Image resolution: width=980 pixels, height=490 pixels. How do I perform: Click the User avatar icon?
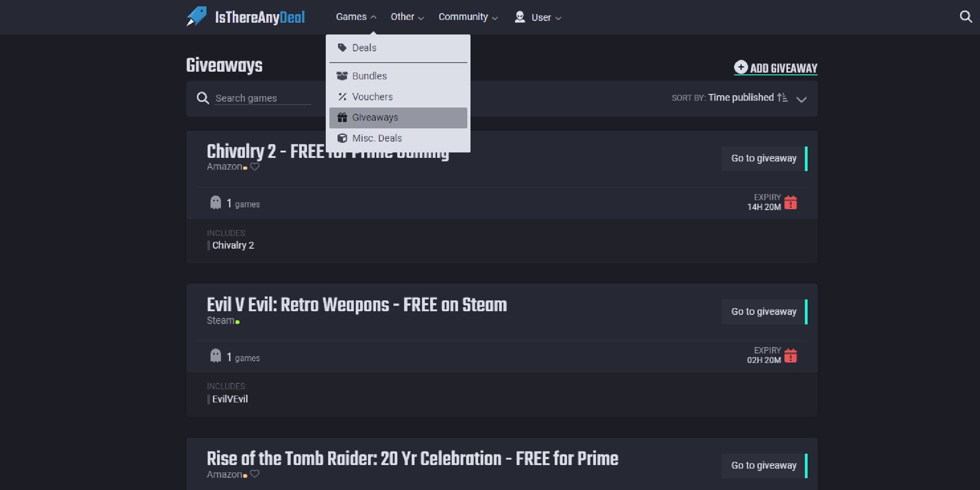point(520,17)
